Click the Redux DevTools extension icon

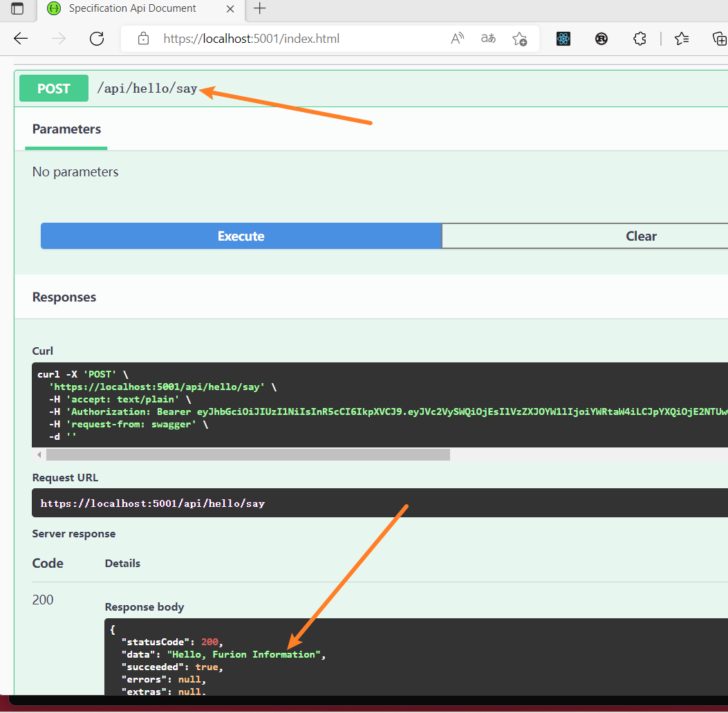601,39
